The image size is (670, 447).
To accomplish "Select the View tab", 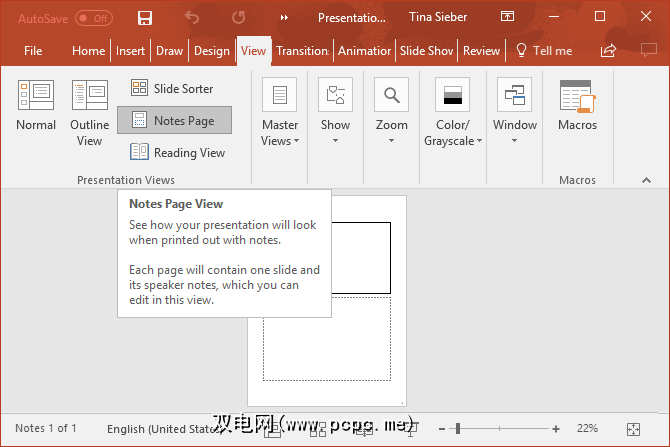I will tap(253, 51).
